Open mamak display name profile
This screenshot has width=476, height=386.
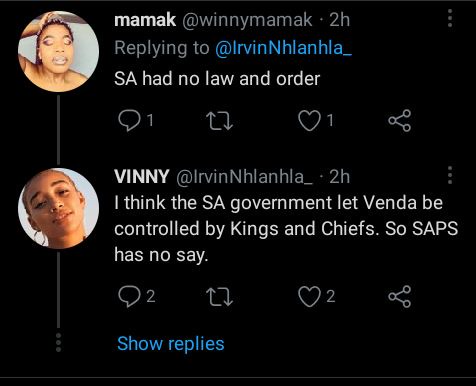[145, 20]
